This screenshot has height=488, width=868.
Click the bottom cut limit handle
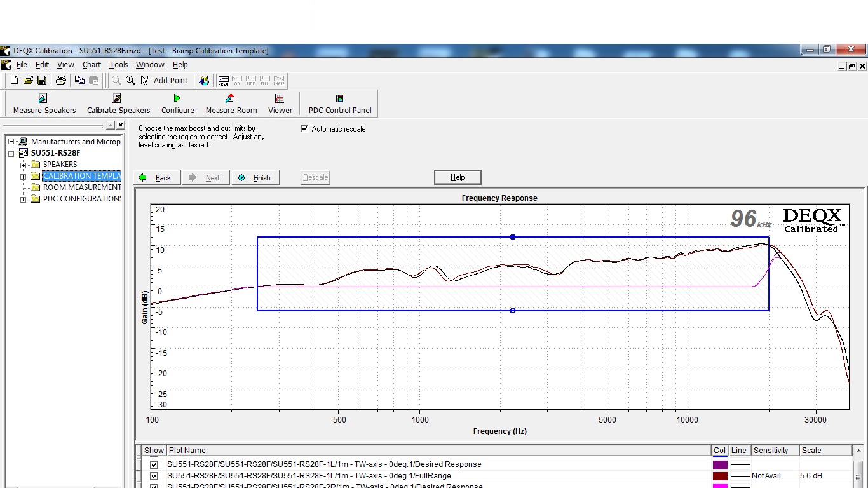513,311
